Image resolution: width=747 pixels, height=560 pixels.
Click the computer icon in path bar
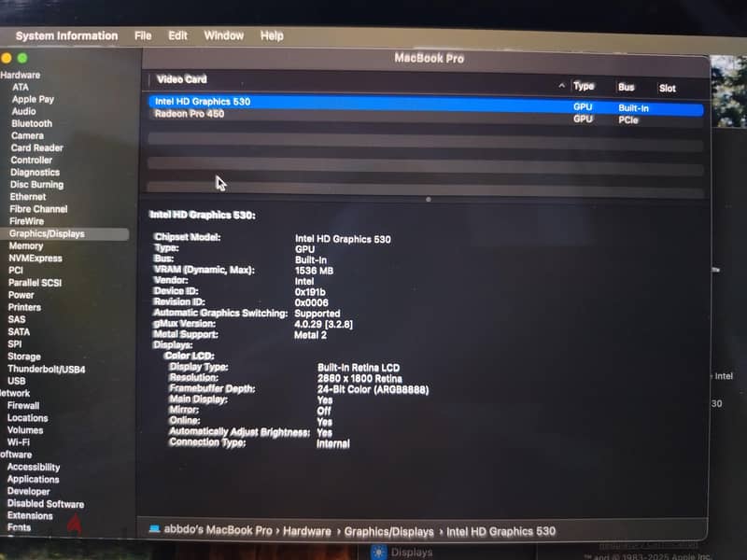(154, 528)
